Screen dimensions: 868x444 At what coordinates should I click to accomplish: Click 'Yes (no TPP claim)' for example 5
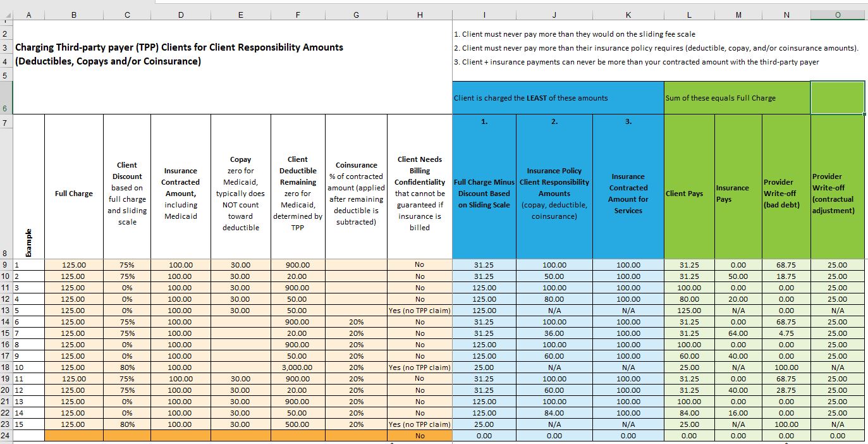point(420,311)
